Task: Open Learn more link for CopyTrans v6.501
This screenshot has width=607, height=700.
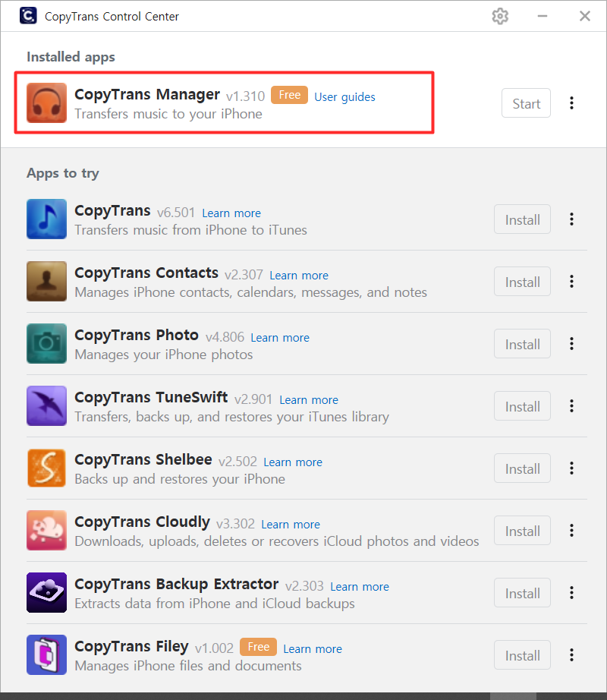Action: [x=231, y=213]
